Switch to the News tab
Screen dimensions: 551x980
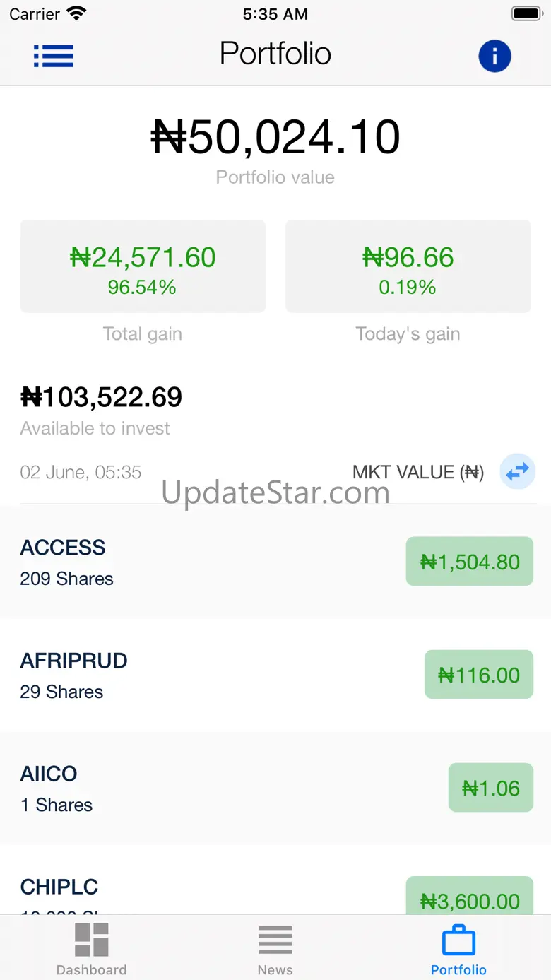(275, 949)
